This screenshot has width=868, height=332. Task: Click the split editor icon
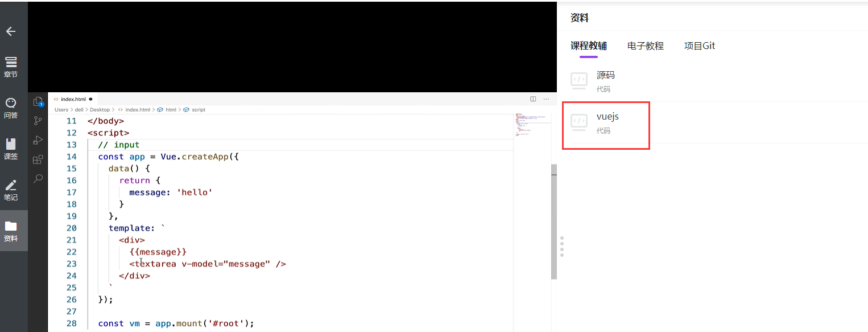tap(533, 99)
